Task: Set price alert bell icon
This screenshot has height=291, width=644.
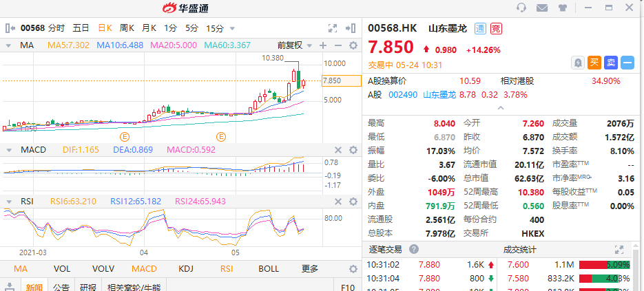Action: pyautogui.click(x=578, y=63)
